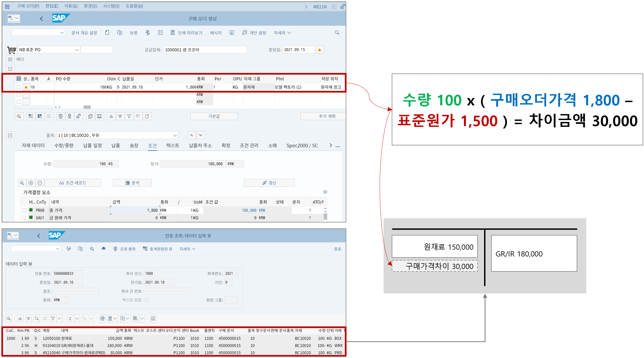644x358 pixels.
Task: Click the shopping cart document overview icon
Action: click(12, 50)
